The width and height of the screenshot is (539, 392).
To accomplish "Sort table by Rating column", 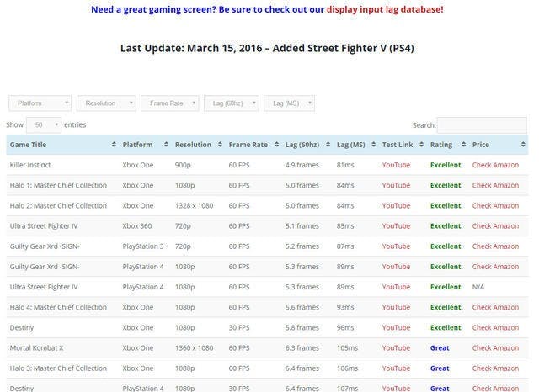I will click(447, 145).
